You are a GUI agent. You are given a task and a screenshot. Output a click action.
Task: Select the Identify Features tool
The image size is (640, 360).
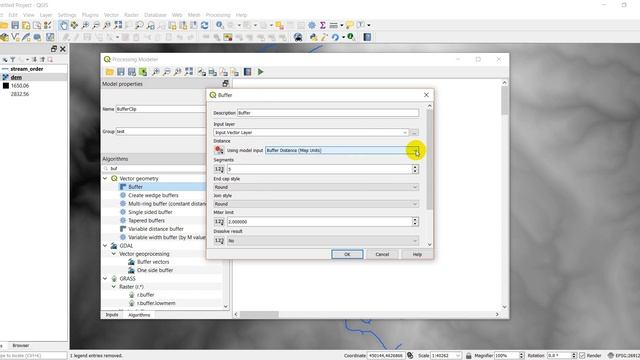pos(220,25)
